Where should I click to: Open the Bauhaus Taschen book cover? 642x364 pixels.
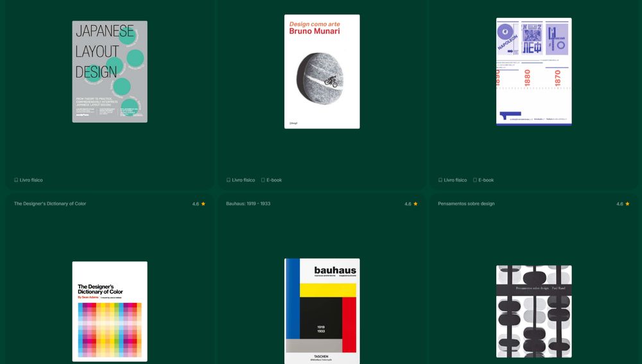point(322,311)
